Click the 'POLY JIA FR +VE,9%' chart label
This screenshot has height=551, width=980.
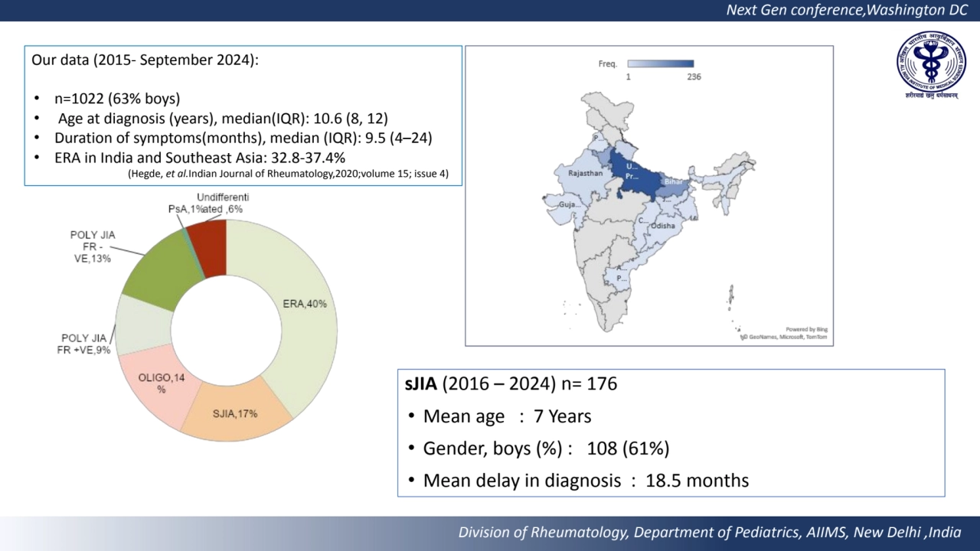coord(84,344)
